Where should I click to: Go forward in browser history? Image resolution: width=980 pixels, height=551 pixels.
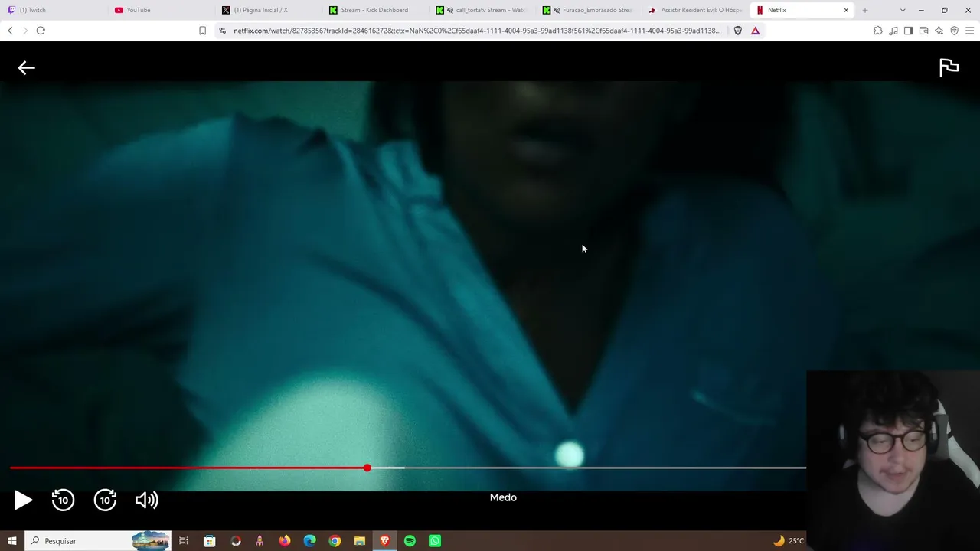pos(24,31)
